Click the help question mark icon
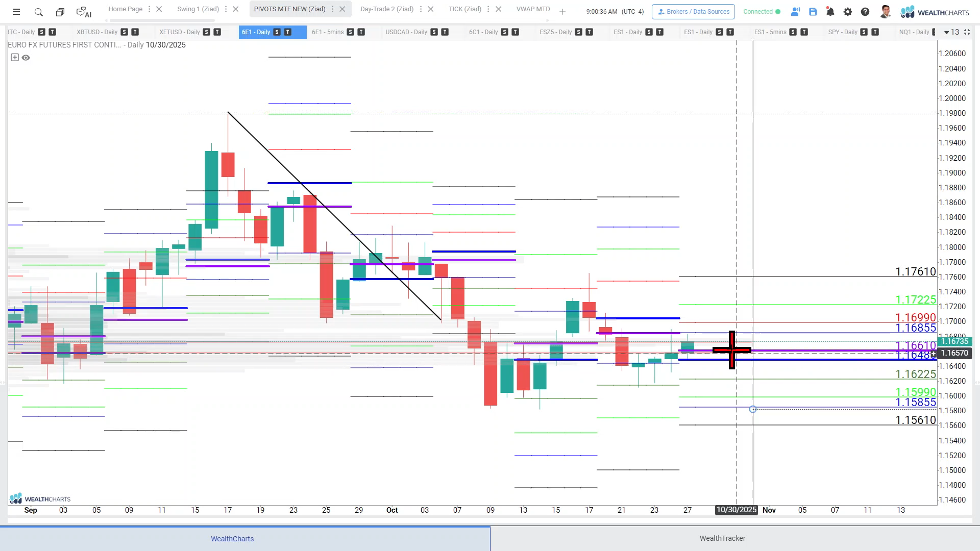 coord(865,12)
